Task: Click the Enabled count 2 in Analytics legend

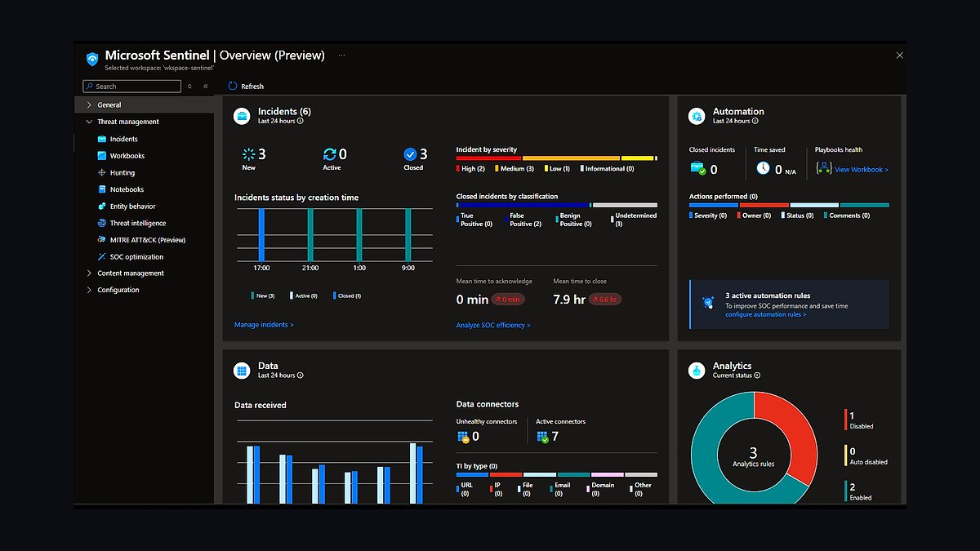Action: click(x=853, y=486)
